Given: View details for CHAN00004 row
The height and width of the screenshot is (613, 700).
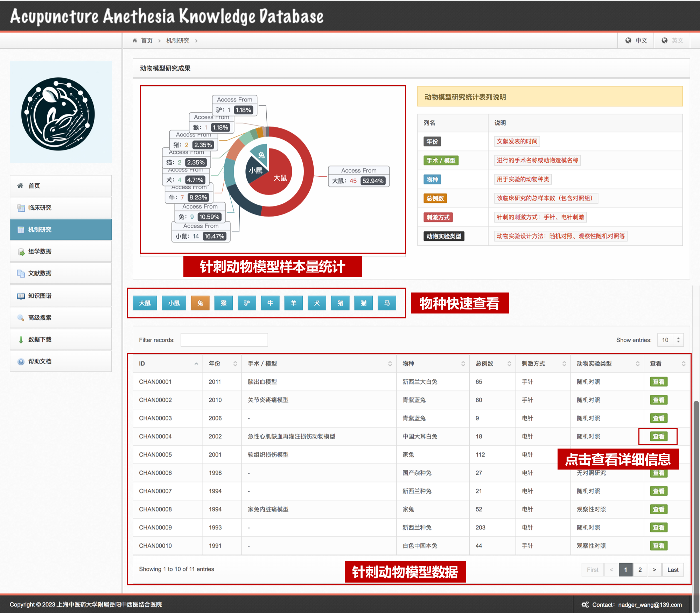Looking at the screenshot, I should (x=658, y=436).
